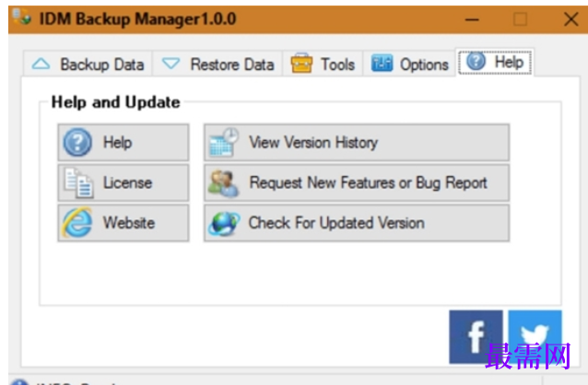Visit the Website button
Screen dimensions: 588x385
click(x=123, y=223)
